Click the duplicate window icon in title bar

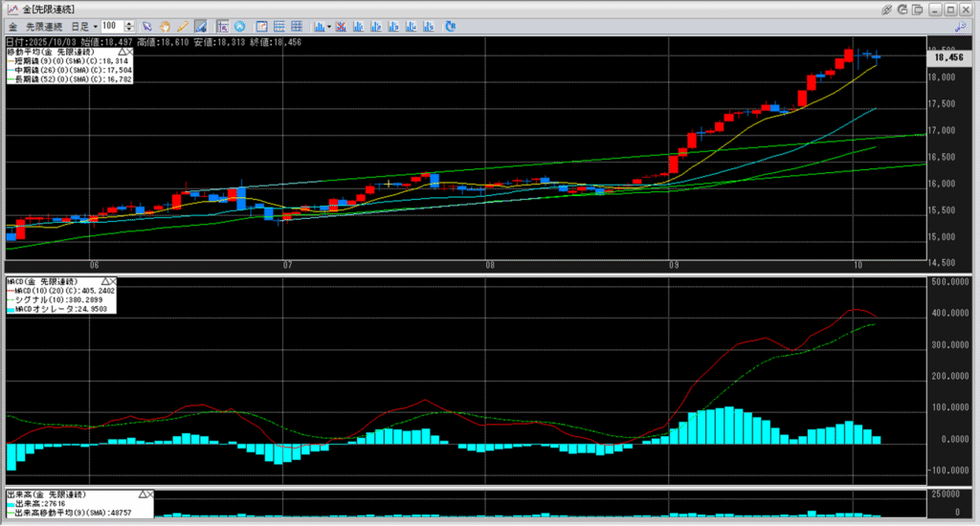tap(919, 9)
